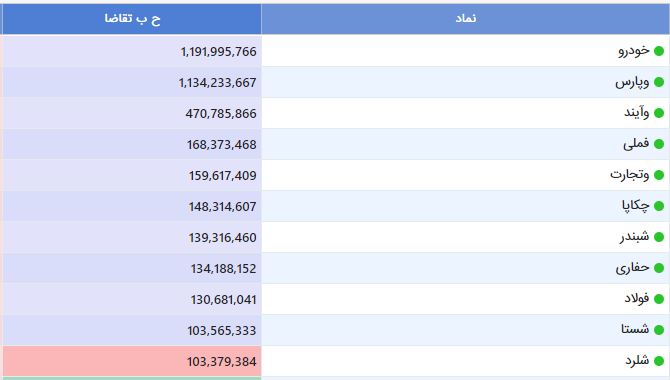Select the 1,134,233,667 demand value cell

click(x=132, y=82)
